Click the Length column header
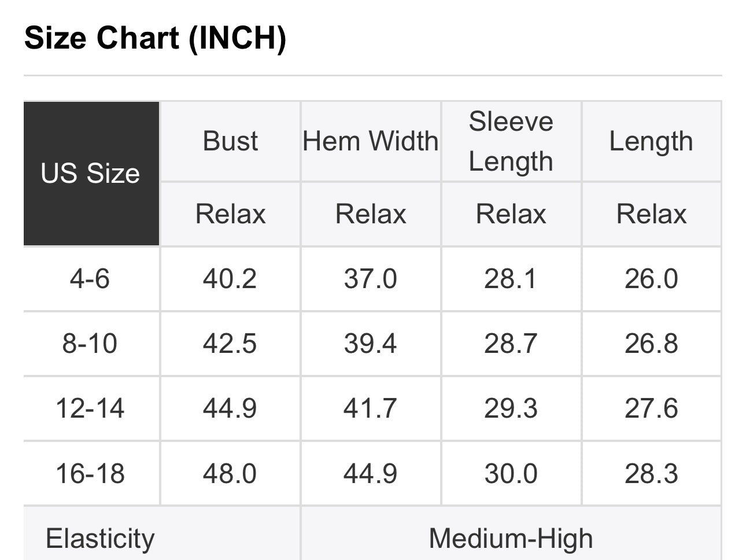This screenshot has height=560, width=746. 651,141
